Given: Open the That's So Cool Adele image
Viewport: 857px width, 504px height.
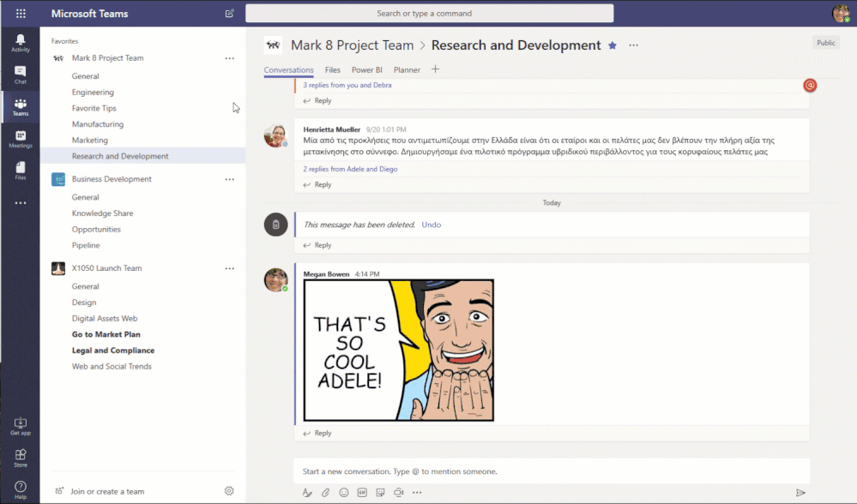Looking at the screenshot, I should pyautogui.click(x=399, y=350).
